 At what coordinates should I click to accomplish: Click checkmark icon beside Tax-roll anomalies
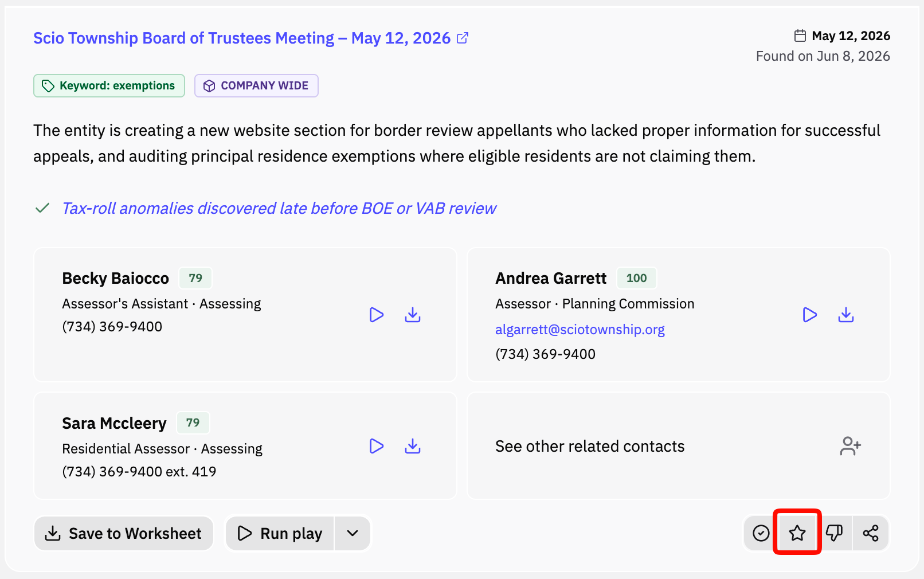42,208
